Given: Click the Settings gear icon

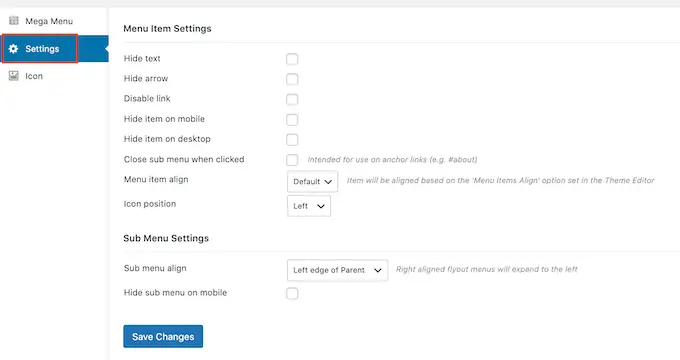Looking at the screenshot, I should tap(13, 49).
